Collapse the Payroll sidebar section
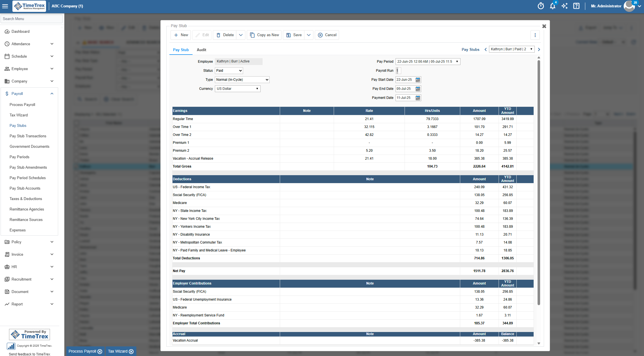The image size is (644, 356). [52, 94]
